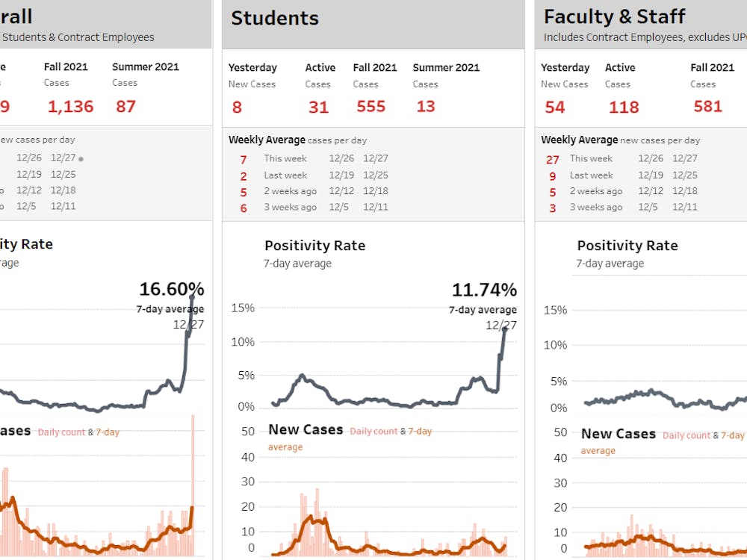The height and width of the screenshot is (560, 747).
Task: Click the Overall 16.60% positivity rate label
Action: (x=171, y=290)
